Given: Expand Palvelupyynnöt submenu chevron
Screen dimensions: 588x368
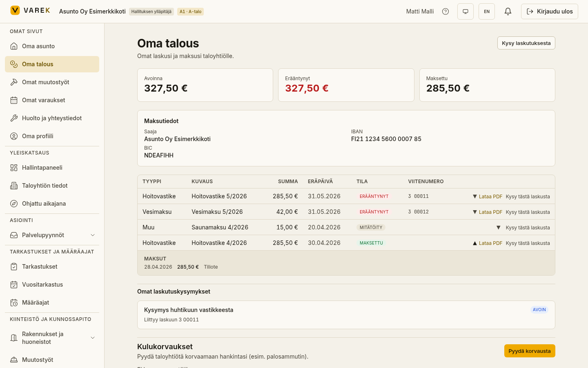Looking at the screenshot, I should (93, 235).
